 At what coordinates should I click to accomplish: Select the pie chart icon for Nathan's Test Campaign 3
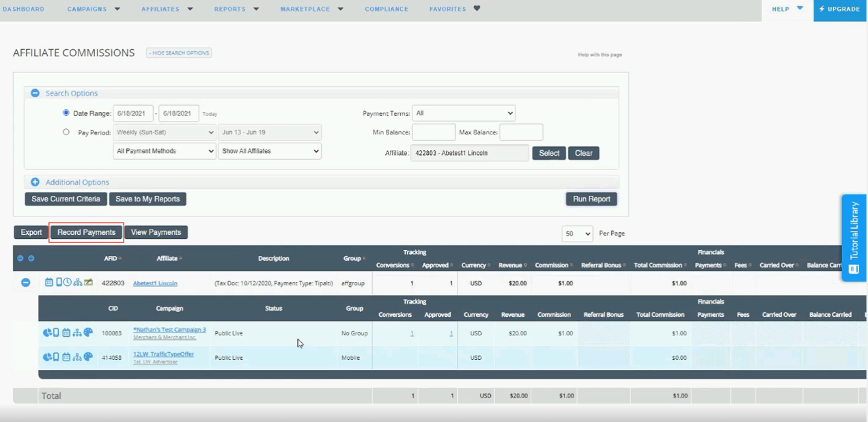[x=48, y=333]
